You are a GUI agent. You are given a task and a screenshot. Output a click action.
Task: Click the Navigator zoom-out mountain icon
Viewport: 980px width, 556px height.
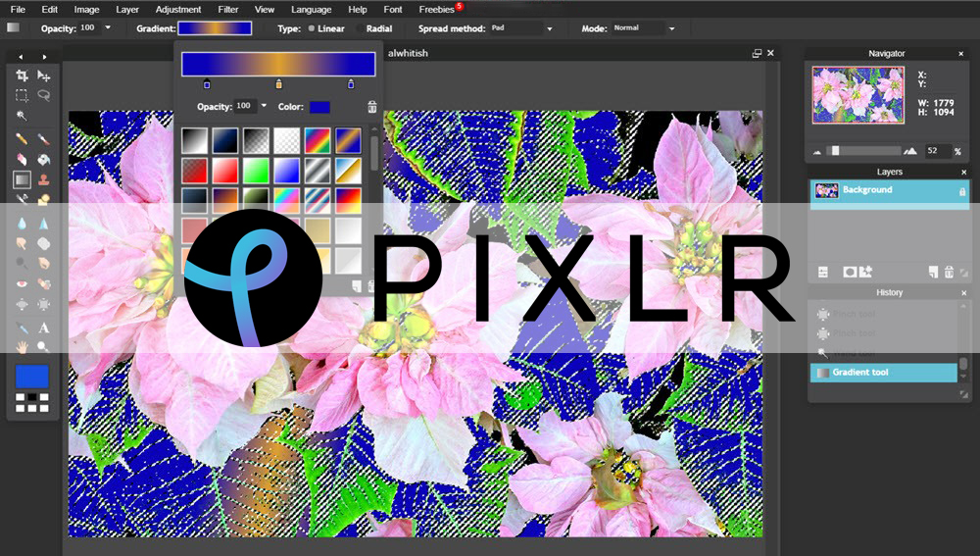817,151
